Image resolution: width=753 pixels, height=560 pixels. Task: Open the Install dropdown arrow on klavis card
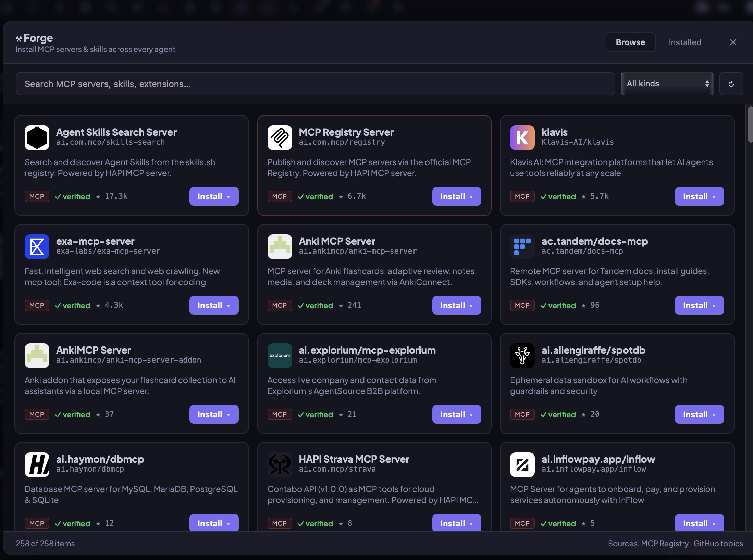[x=715, y=196]
